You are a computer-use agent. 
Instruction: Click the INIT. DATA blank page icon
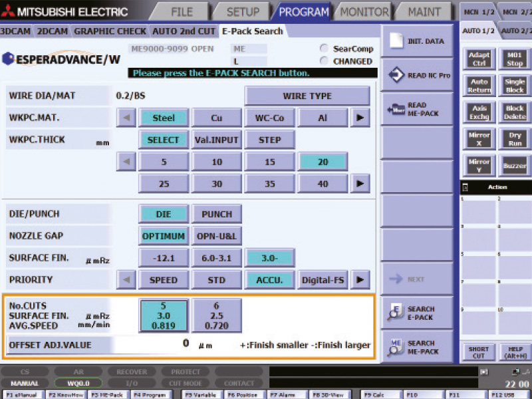pyautogui.click(x=396, y=41)
